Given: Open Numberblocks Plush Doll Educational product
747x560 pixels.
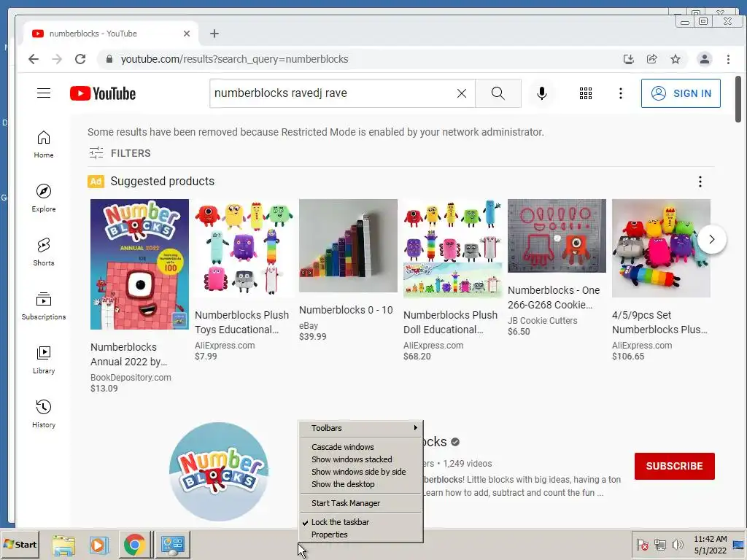Looking at the screenshot, I should pyautogui.click(x=450, y=322).
